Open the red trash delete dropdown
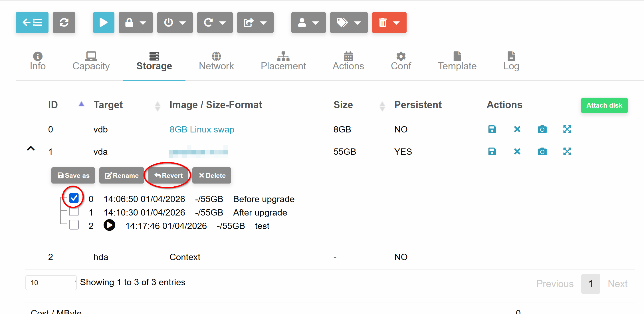 click(389, 23)
